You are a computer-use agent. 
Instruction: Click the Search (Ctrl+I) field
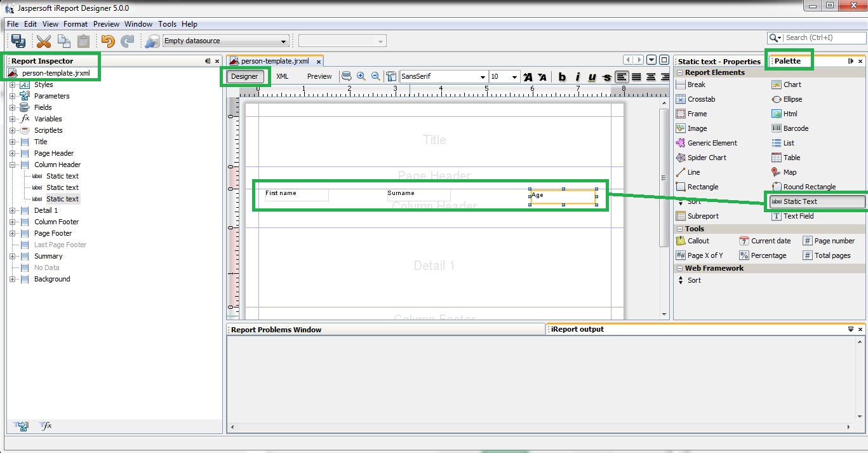pos(816,38)
